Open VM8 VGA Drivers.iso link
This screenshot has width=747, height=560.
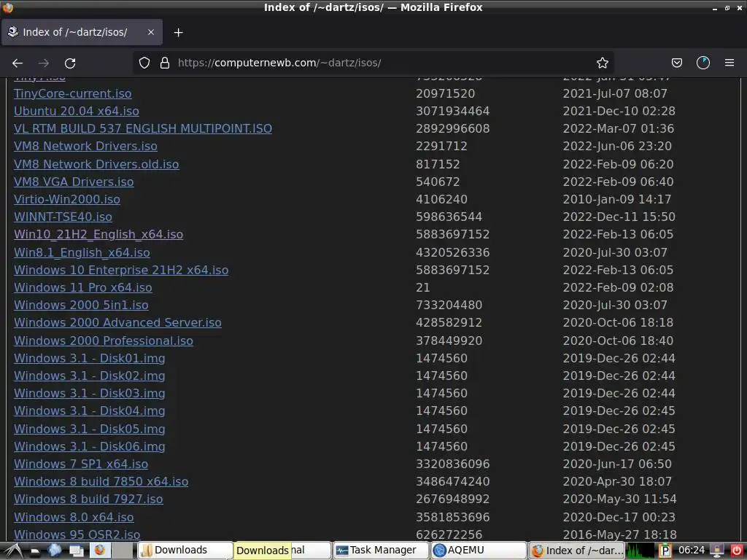click(74, 182)
